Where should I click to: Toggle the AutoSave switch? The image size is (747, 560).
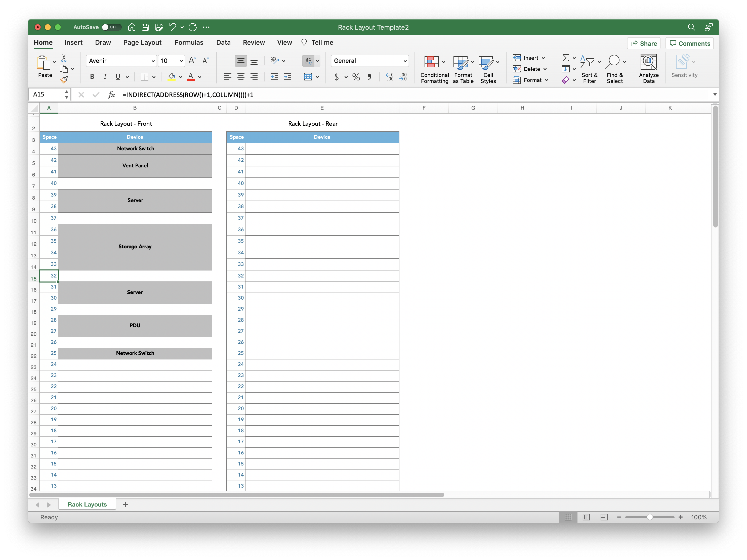(111, 27)
